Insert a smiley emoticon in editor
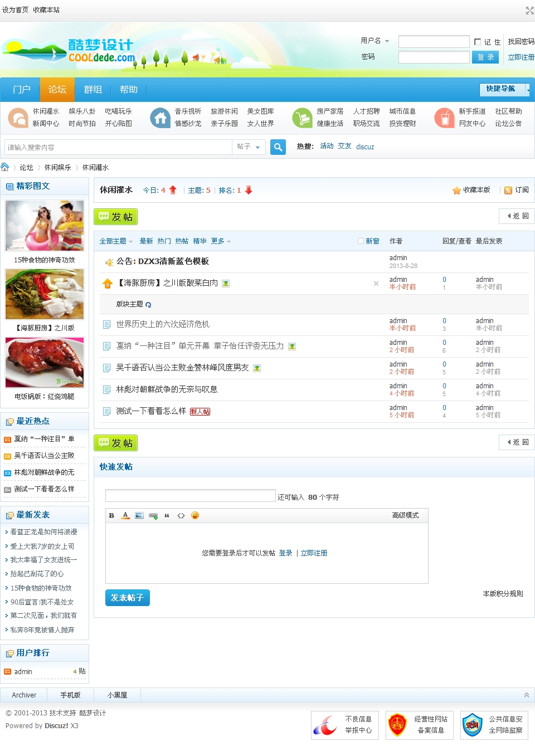535x756 pixels. point(194,515)
